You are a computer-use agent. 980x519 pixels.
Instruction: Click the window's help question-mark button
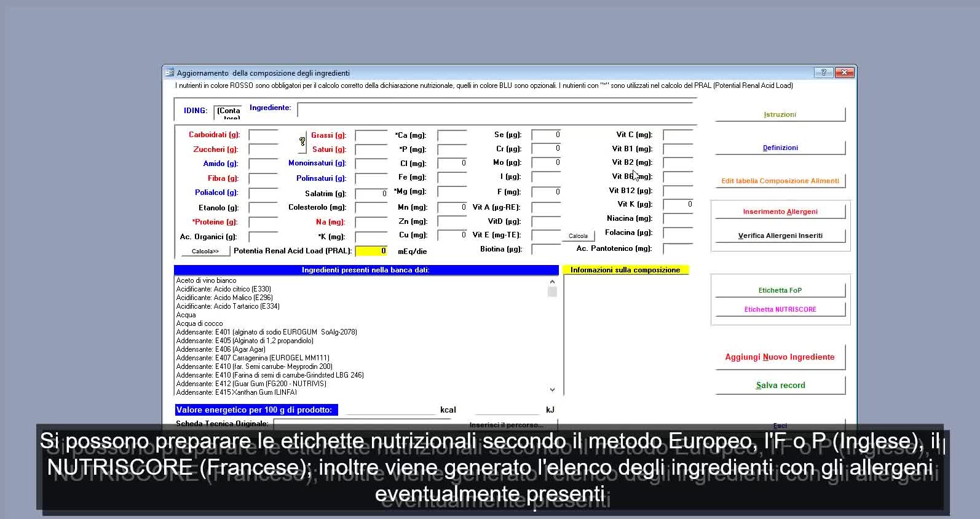coord(823,73)
